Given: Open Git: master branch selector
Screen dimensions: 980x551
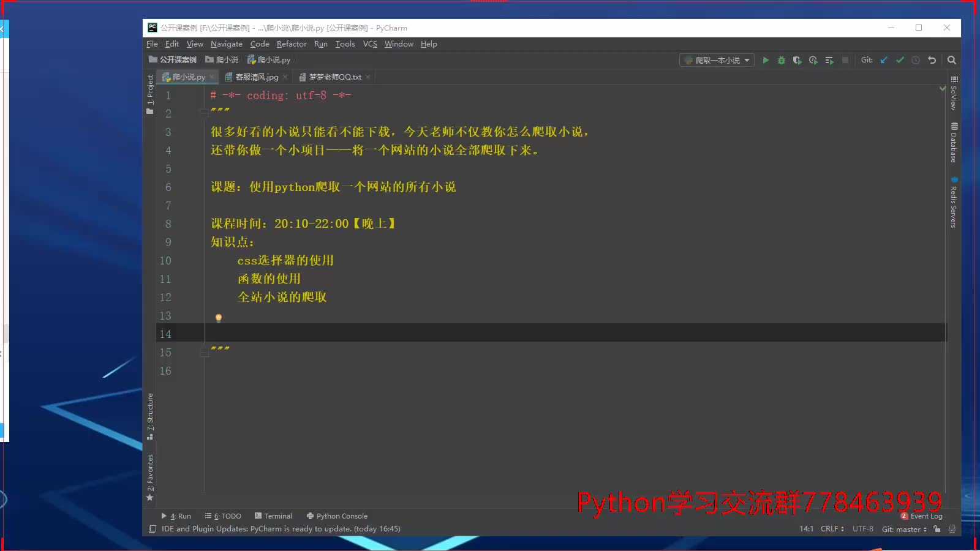Looking at the screenshot, I should tap(905, 529).
